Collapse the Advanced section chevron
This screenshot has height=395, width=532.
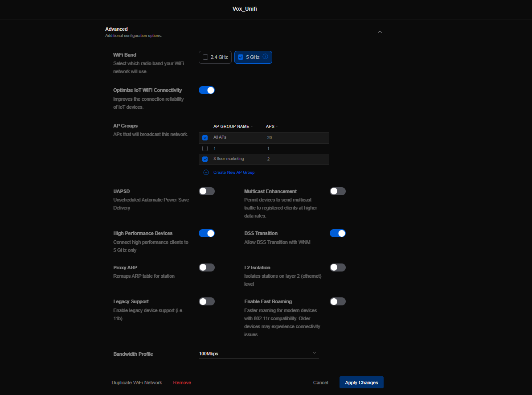click(x=380, y=32)
